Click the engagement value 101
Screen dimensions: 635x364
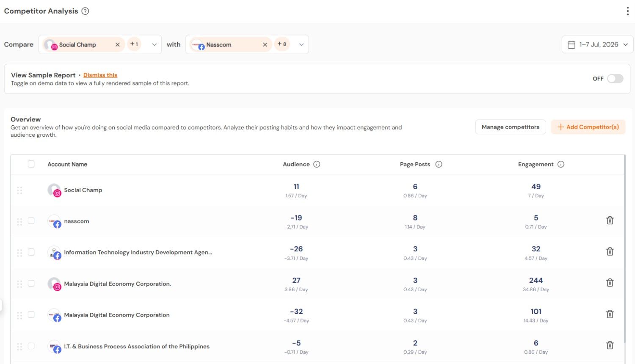click(x=536, y=312)
